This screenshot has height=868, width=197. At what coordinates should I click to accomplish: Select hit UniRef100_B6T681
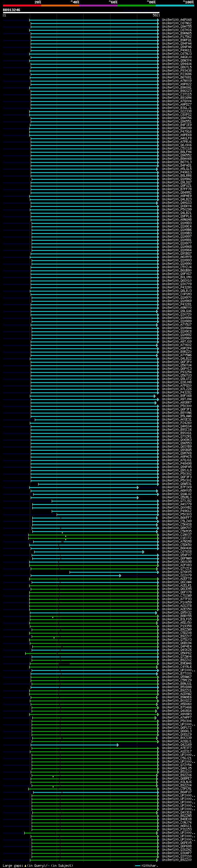click(x=177, y=78)
